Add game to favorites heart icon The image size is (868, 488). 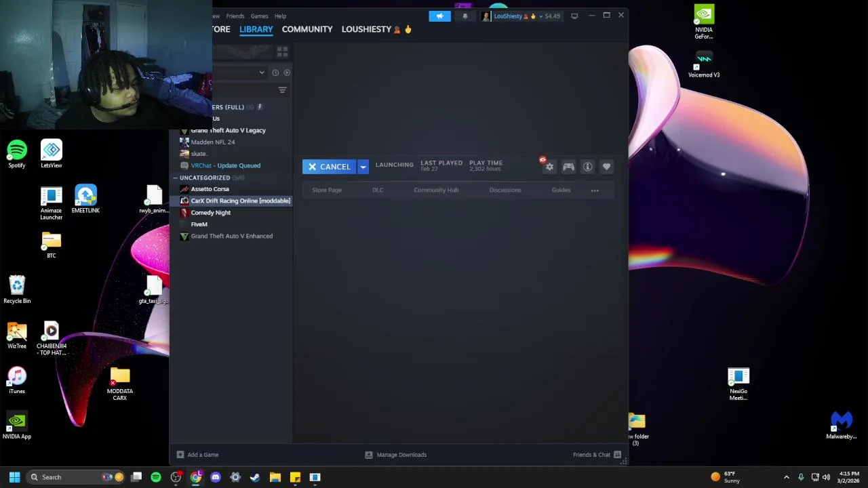point(606,167)
